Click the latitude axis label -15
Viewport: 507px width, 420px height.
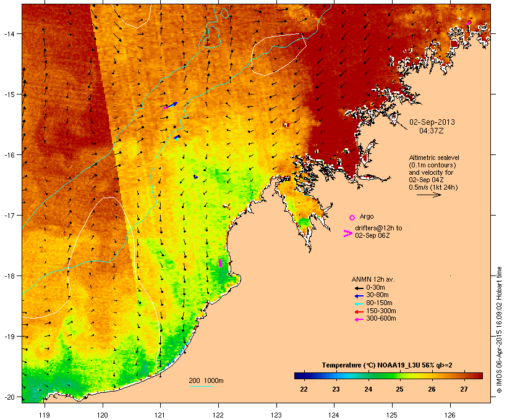pyautogui.click(x=9, y=94)
